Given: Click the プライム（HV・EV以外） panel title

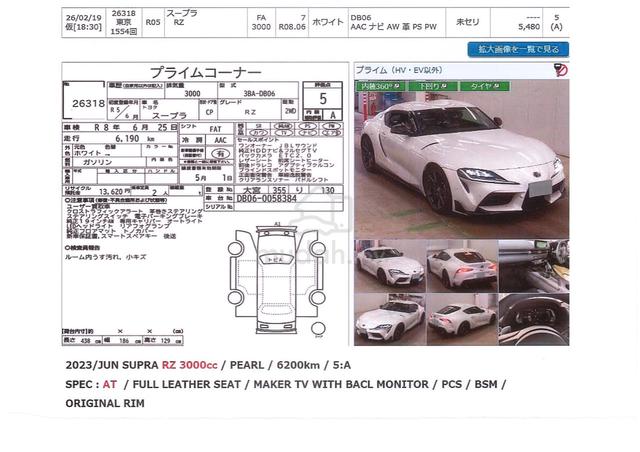Looking at the screenshot, I should coord(399,70).
